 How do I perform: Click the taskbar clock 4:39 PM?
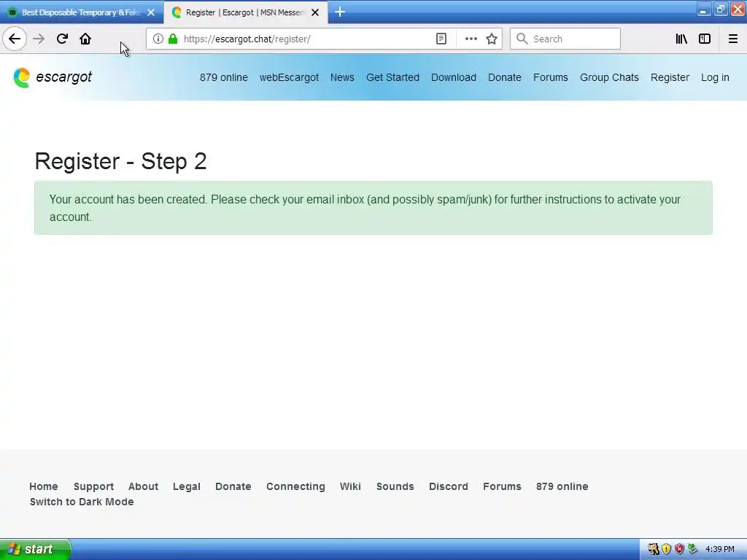point(719,549)
